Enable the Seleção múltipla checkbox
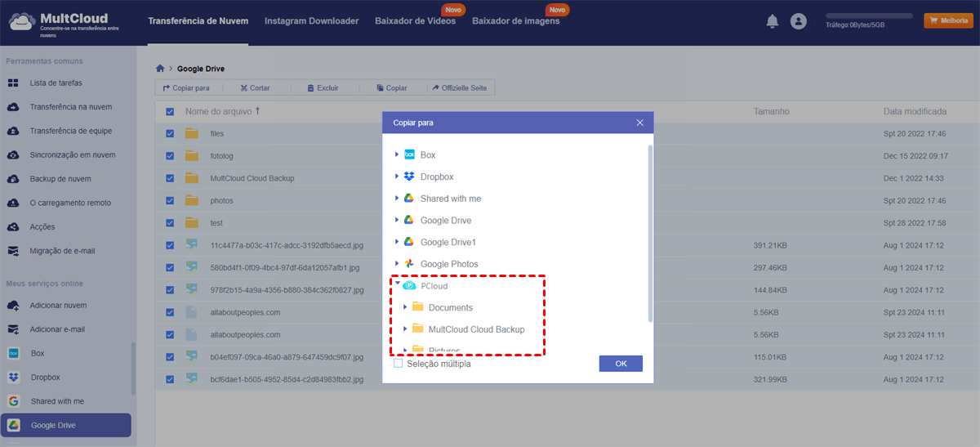 [398, 364]
